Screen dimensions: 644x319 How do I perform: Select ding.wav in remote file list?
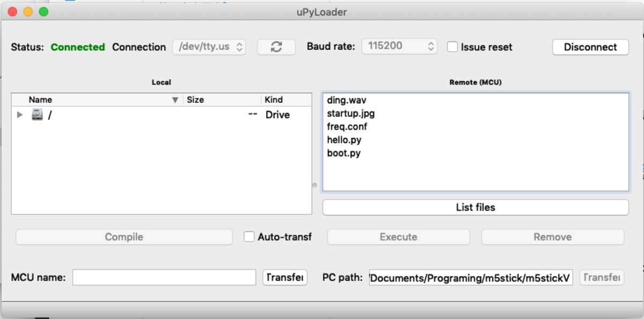[347, 100]
